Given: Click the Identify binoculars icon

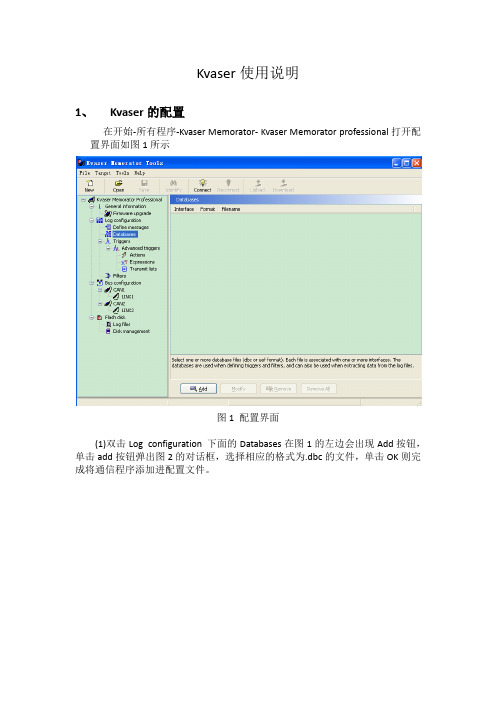Looking at the screenshot, I should [173, 183].
